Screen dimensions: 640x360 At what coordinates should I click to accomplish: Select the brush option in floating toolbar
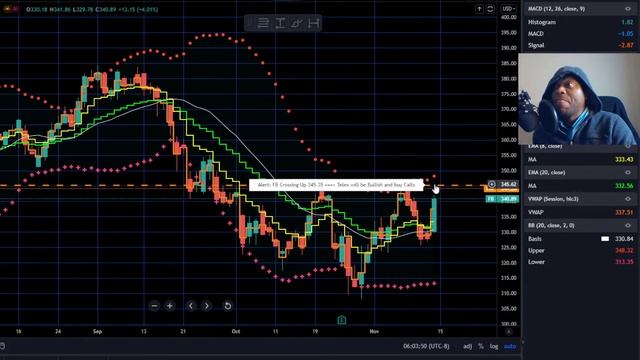[297, 23]
